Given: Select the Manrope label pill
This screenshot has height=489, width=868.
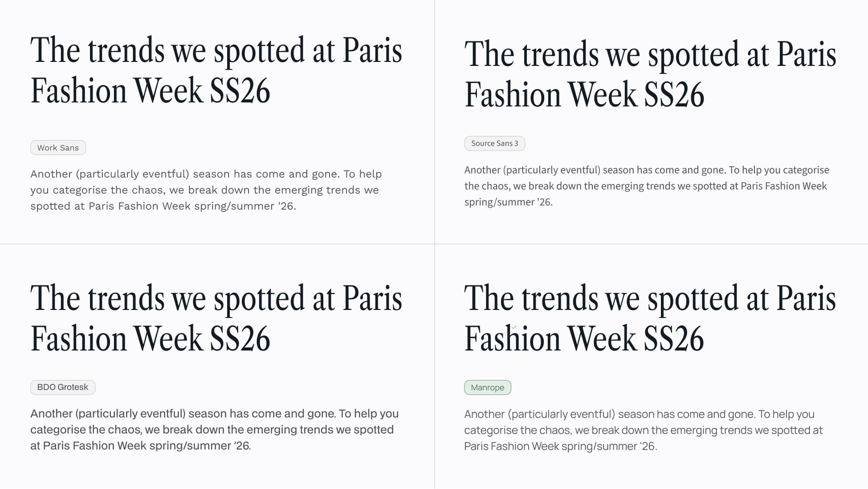Looking at the screenshot, I should coord(488,387).
